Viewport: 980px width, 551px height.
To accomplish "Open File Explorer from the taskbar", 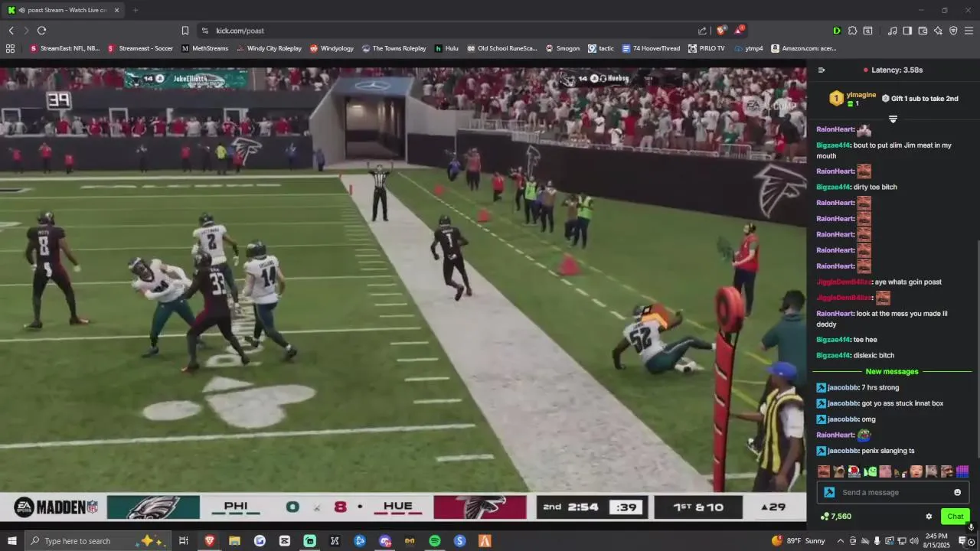I will tap(234, 541).
